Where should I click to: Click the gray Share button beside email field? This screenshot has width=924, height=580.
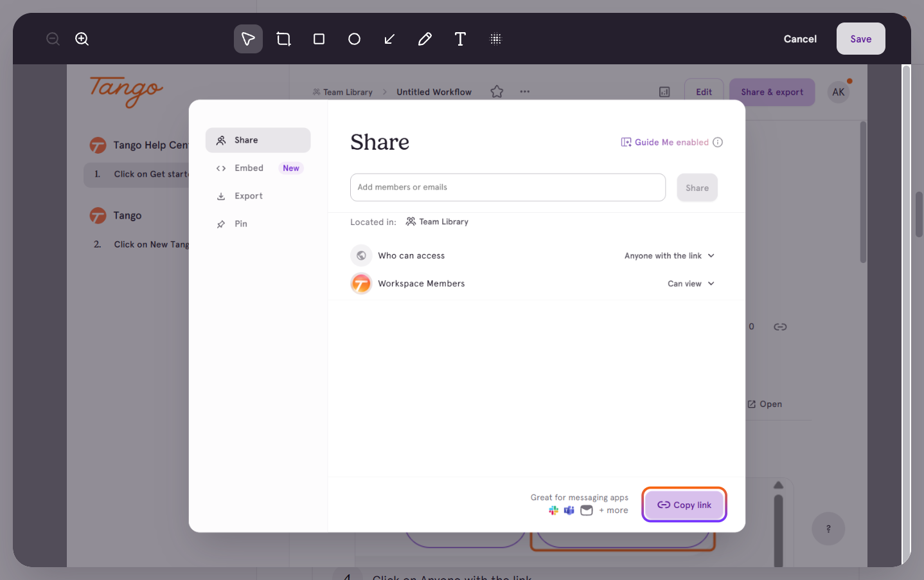click(697, 188)
